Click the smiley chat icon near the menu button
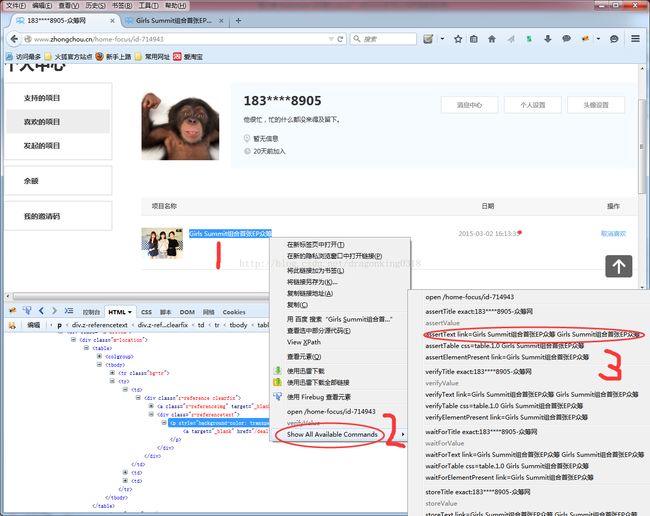Screen dimensions: 650x516 (614, 39)
